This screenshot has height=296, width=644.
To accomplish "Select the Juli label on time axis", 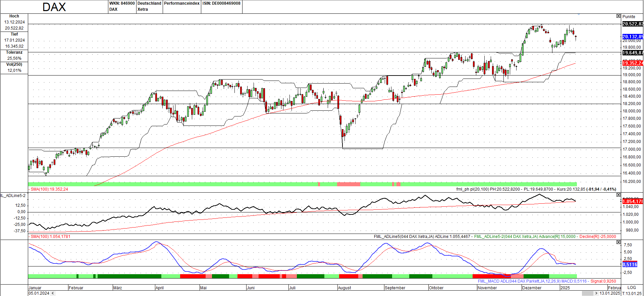I will click(292, 288).
